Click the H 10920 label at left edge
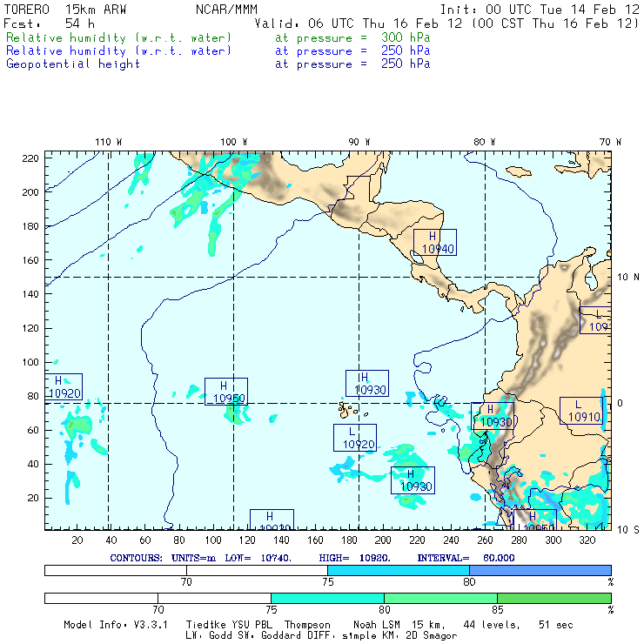Image resolution: width=644 pixels, height=644 pixels. click(64, 386)
